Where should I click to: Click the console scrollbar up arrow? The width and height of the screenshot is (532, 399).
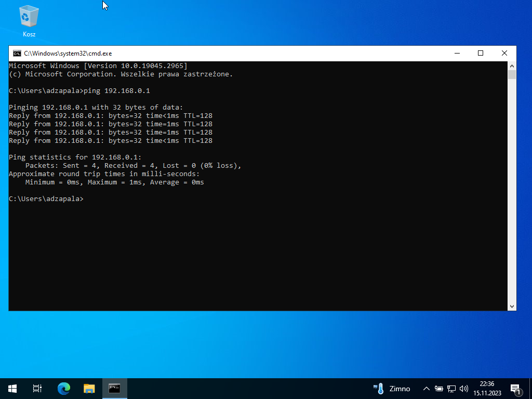pyautogui.click(x=512, y=66)
